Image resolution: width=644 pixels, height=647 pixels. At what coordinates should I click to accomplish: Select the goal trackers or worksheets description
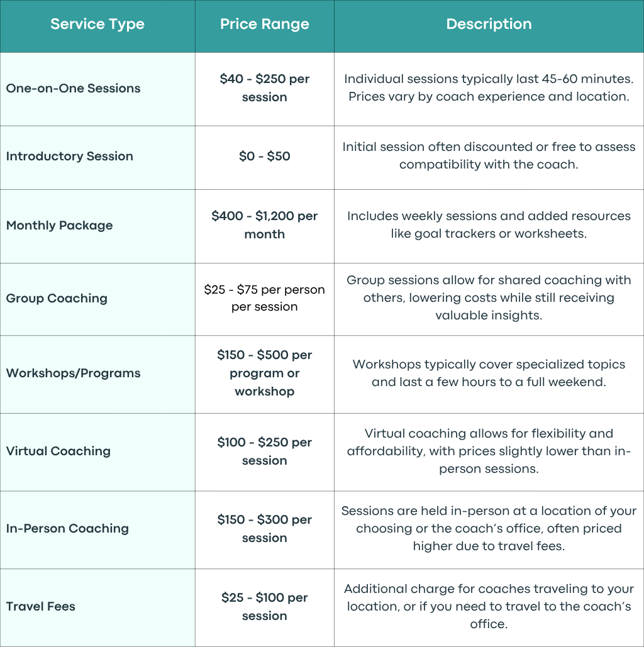tap(489, 225)
